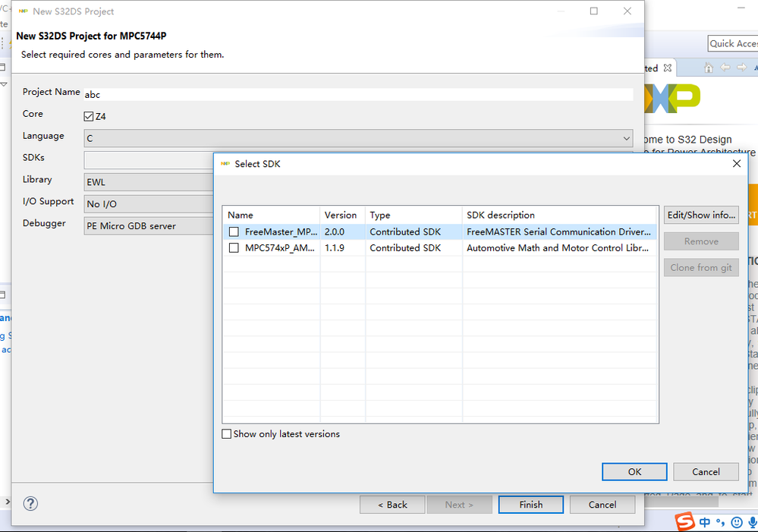Click the back arrow in welcome view
The height and width of the screenshot is (532, 758).
[725, 68]
